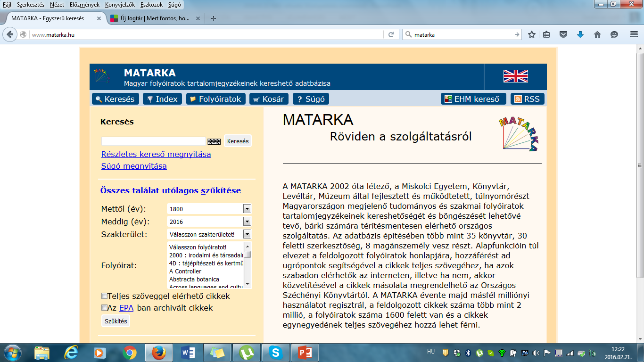Launch Internet Explorer from taskbar
Image resolution: width=644 pixels, height=362 pixels.
coord(72,352)
